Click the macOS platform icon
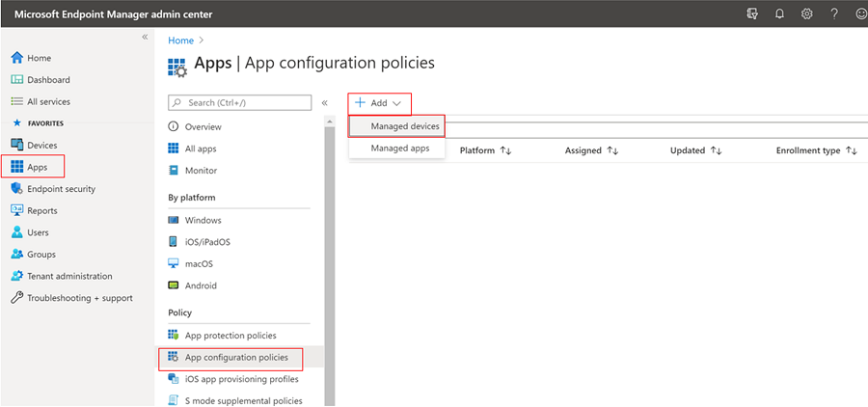The width and height of the screenshot is (868, 407). (x=174, y=263)
